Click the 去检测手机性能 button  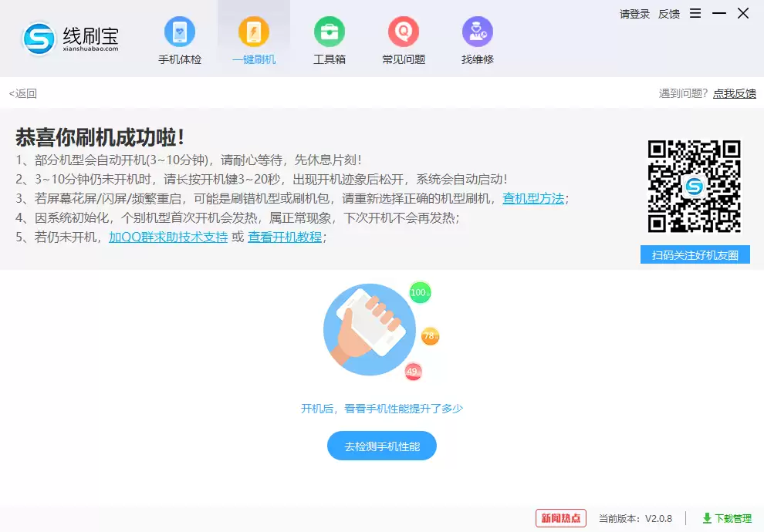[381, 446]
